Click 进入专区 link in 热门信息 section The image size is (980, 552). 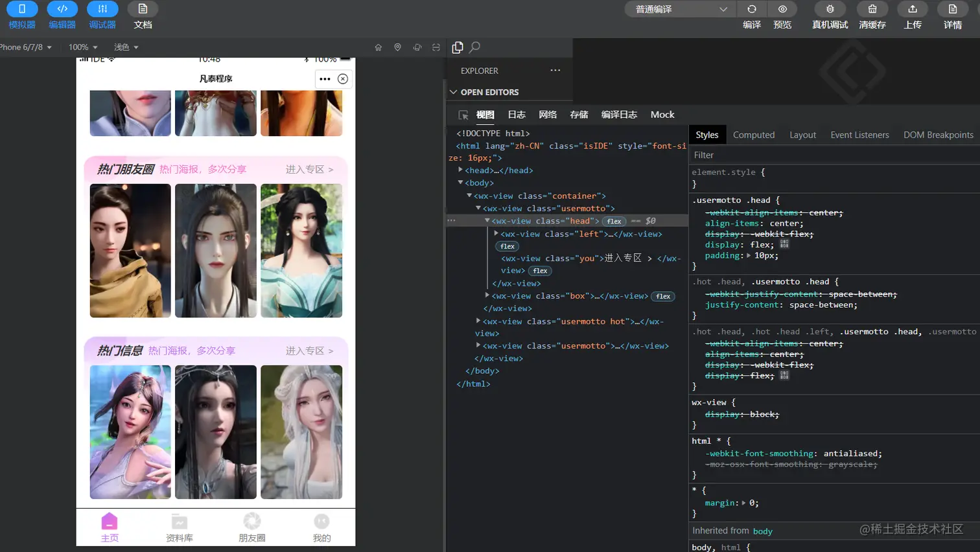point(310,351)
